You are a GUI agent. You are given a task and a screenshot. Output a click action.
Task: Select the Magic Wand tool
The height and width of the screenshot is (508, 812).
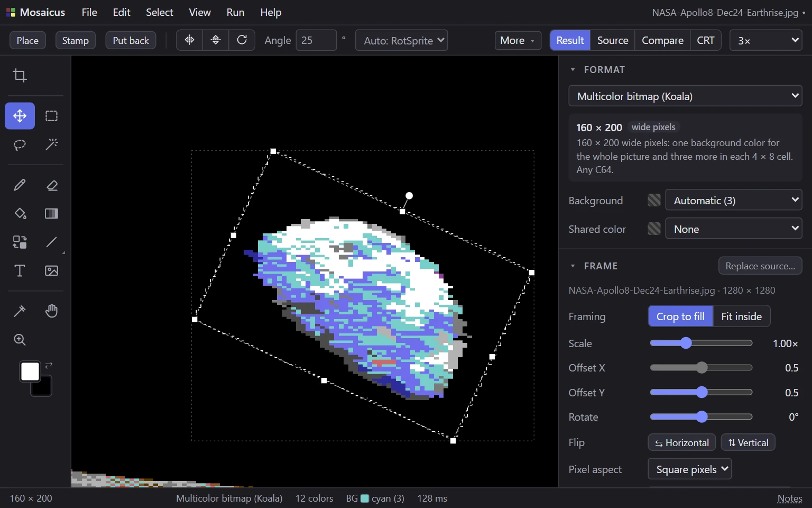coord(51,144)
